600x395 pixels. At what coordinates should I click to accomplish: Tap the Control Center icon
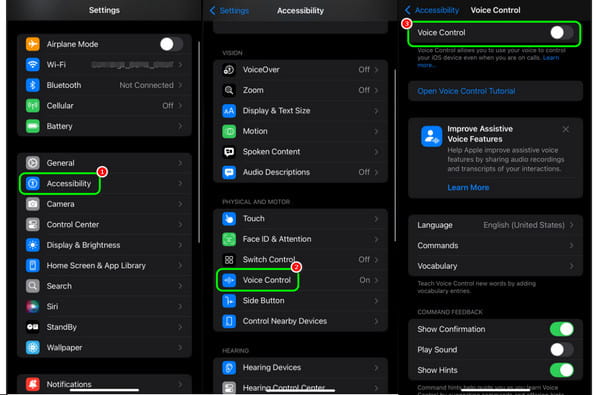click(33, 225)
